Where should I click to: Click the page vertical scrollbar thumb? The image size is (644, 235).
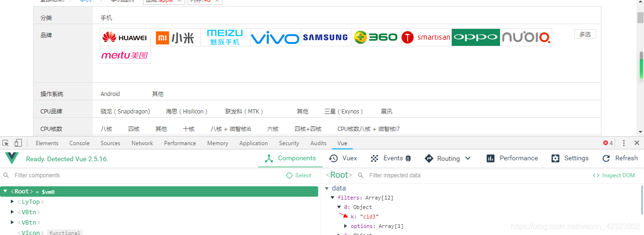(x=640, y=17)
